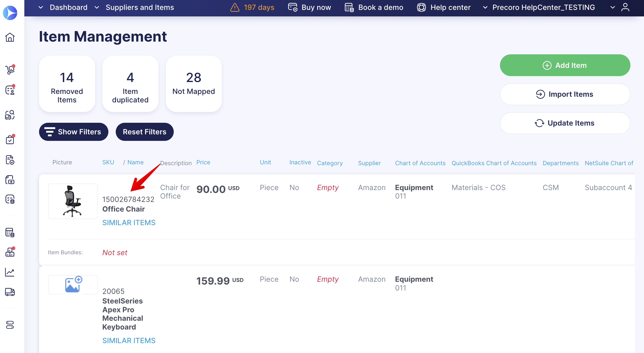Open the Dashboard menu item
The height and width of the screenshot is (353, 644).
(68, 7)
